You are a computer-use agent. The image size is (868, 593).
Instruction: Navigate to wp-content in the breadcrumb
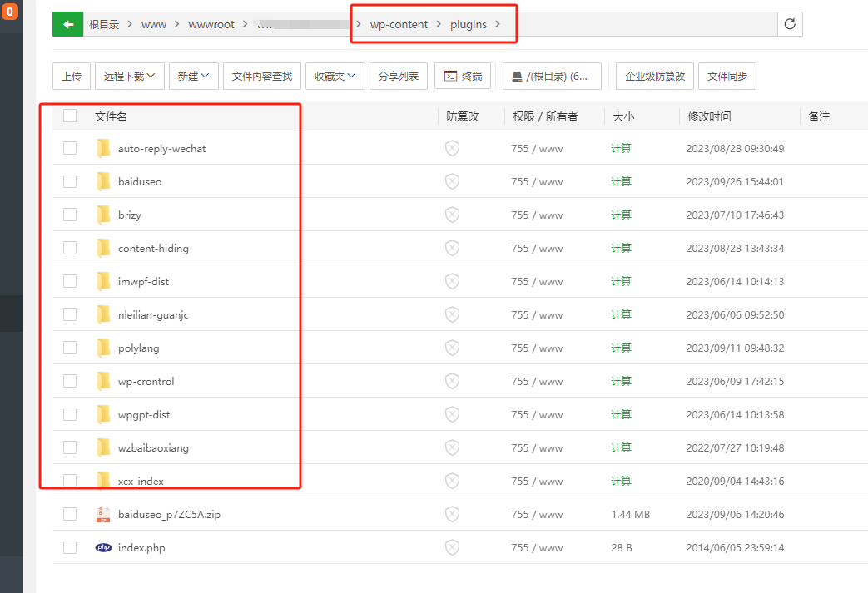click(399, 24)
